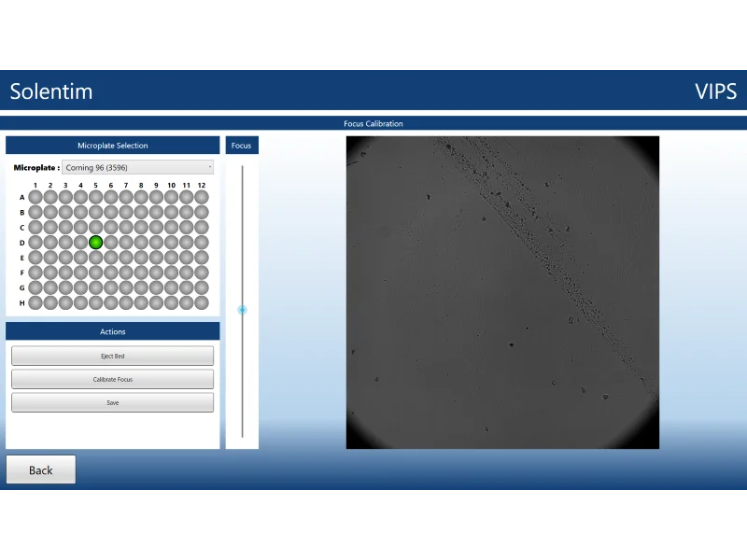747x560 pixels.
Task: Click the Focus panel header
Action: click(x=242, y=146)
